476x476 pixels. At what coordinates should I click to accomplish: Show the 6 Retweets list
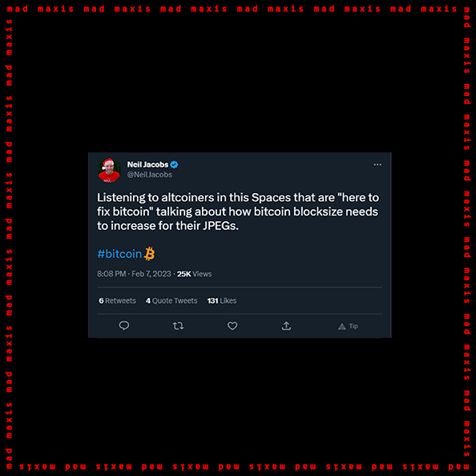click(x=117, y=301)
